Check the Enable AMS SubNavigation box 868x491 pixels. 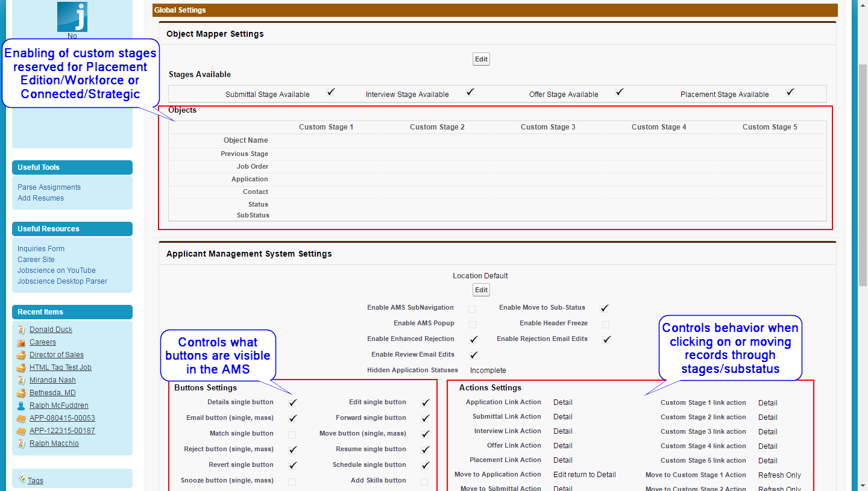coord(471,308)
